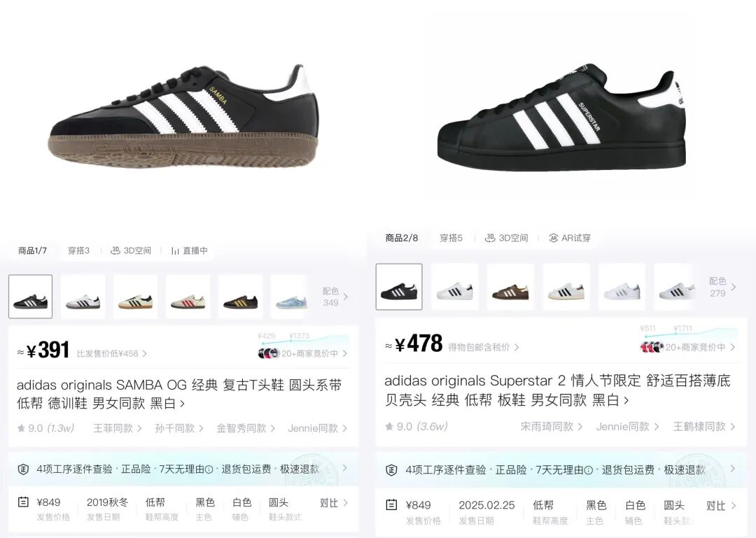Open the 得物包邮含税价 price info link
Screen dimensions: 756x538
pyautogui.click(x=484, y=347)
